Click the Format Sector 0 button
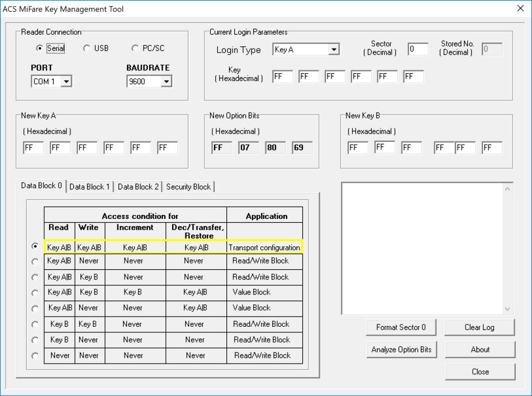The width and height of the screenshot is (532, 396). pos(401,327)
